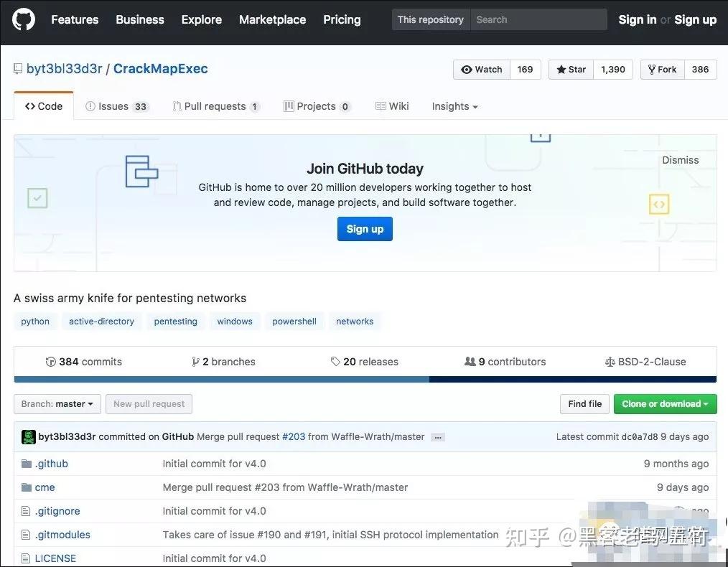Fork the CrackMapExec repository
This screenshot has height=567, width=728.
coord(663,70)
